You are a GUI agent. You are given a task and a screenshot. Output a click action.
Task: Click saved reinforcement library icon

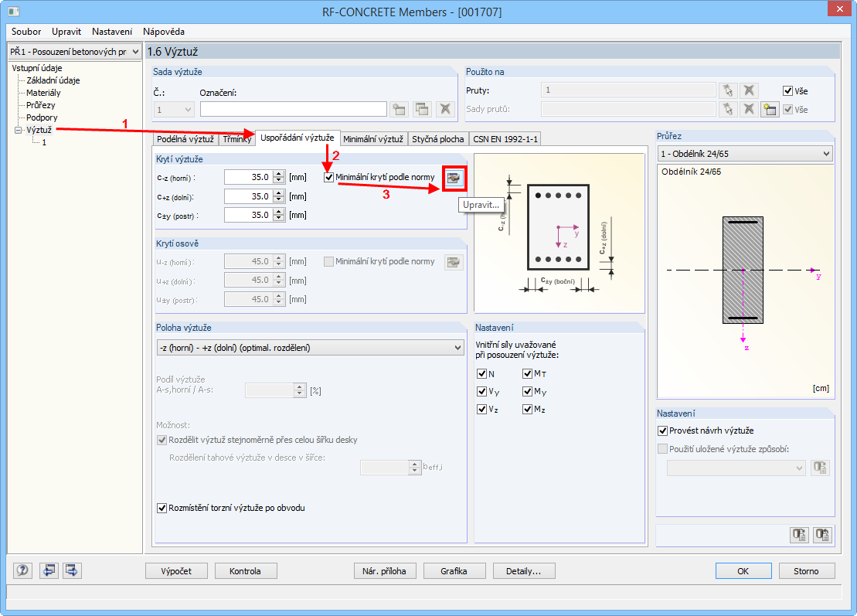pos(820,468)
